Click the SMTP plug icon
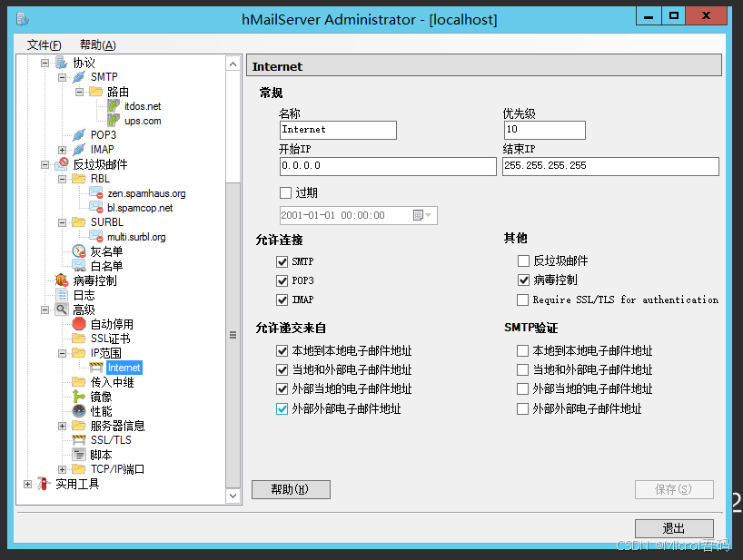 point(79,77)
